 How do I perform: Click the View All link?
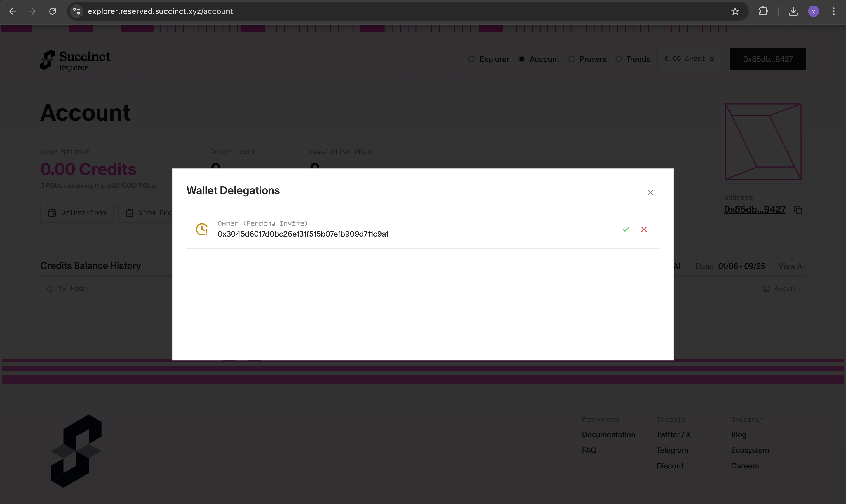pyautogui.click(x=792, y=266)
